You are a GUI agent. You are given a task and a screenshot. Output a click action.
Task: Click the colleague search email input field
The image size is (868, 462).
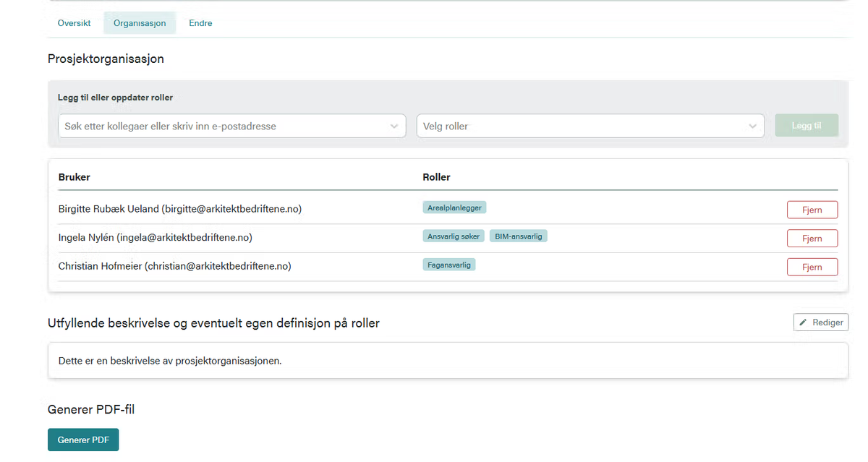coord(231,126)
